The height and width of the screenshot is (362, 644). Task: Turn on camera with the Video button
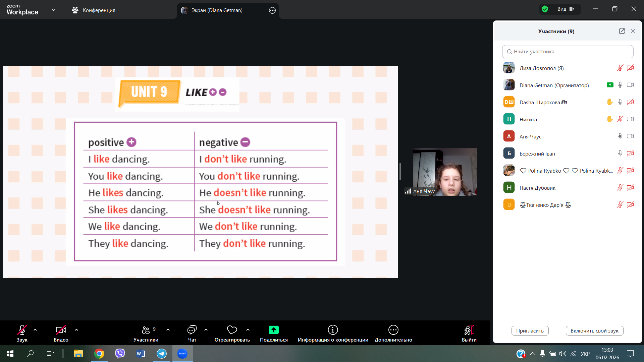[x=61, y=330]
